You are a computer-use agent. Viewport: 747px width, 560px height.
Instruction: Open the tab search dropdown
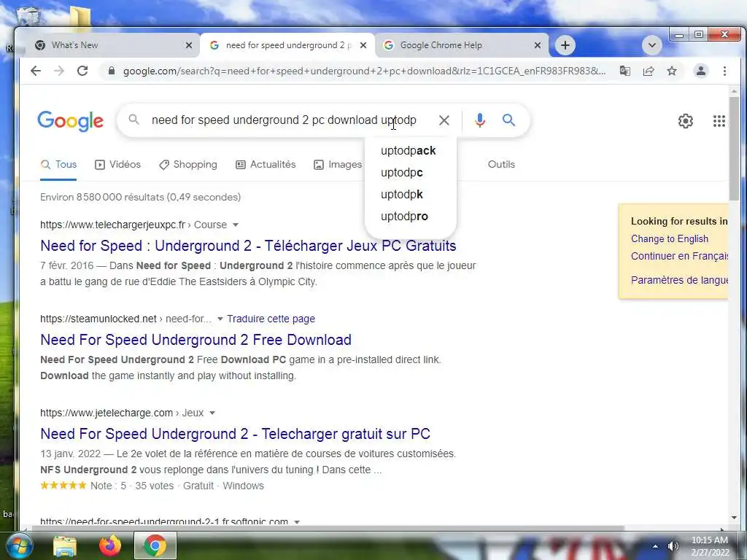pos(651,45)
